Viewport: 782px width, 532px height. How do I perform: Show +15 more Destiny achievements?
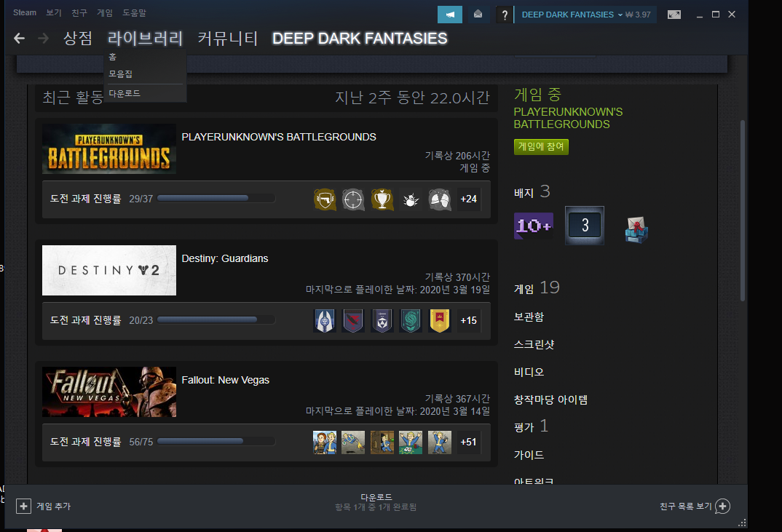pyautogui.click(x=468, y=321)
